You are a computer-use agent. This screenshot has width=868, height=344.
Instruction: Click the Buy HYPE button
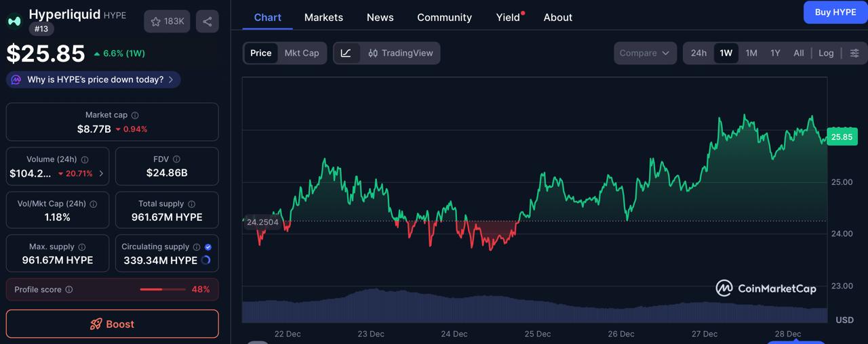click(x=835, y=12)
